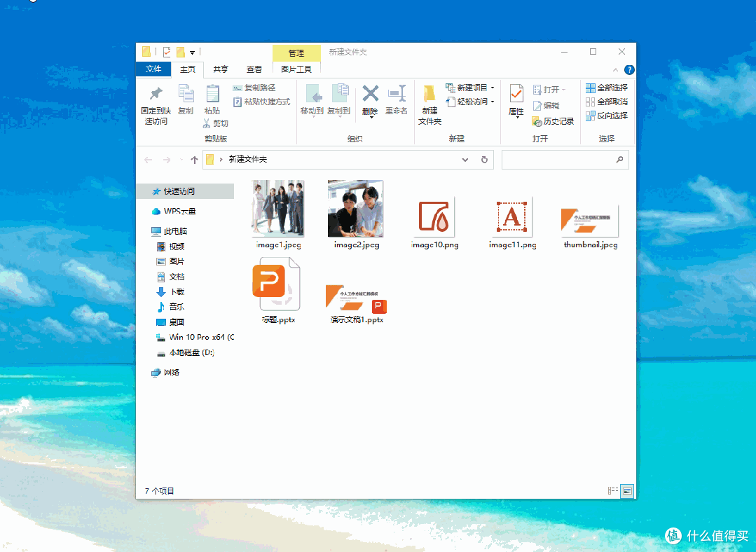Expand Open (打开) dropdown in ribbon

pos(563,90)
